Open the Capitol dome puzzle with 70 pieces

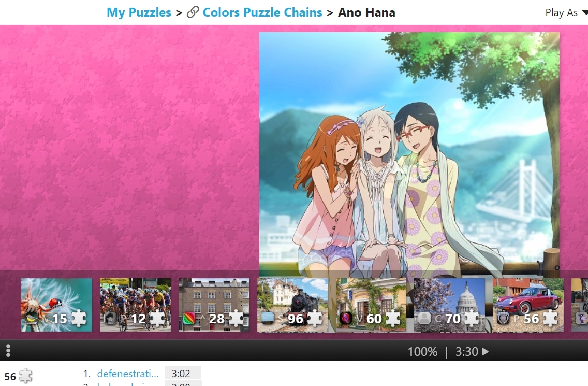pos(449,305)
